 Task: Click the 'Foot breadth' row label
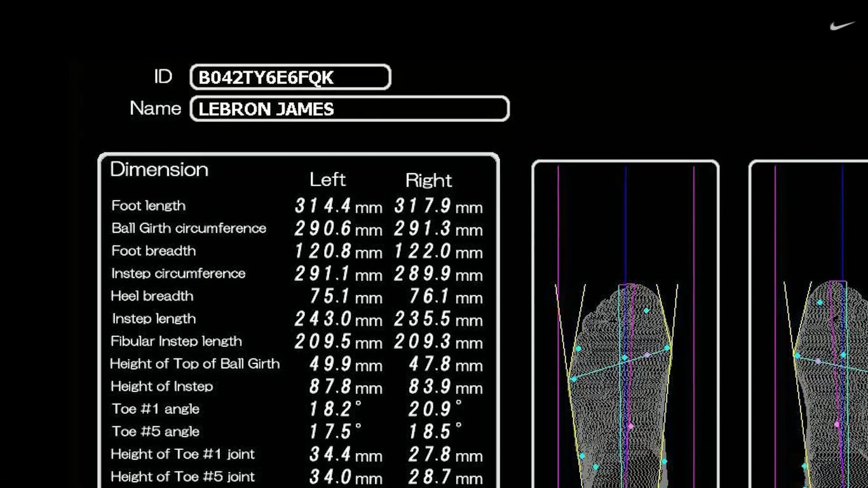point(154,251)
